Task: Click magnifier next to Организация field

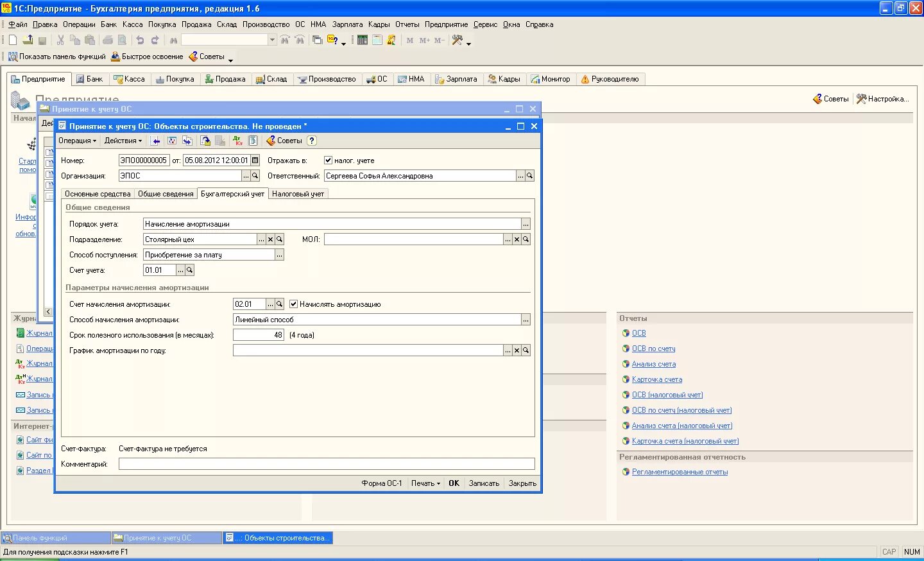Action: coord(255,176)
